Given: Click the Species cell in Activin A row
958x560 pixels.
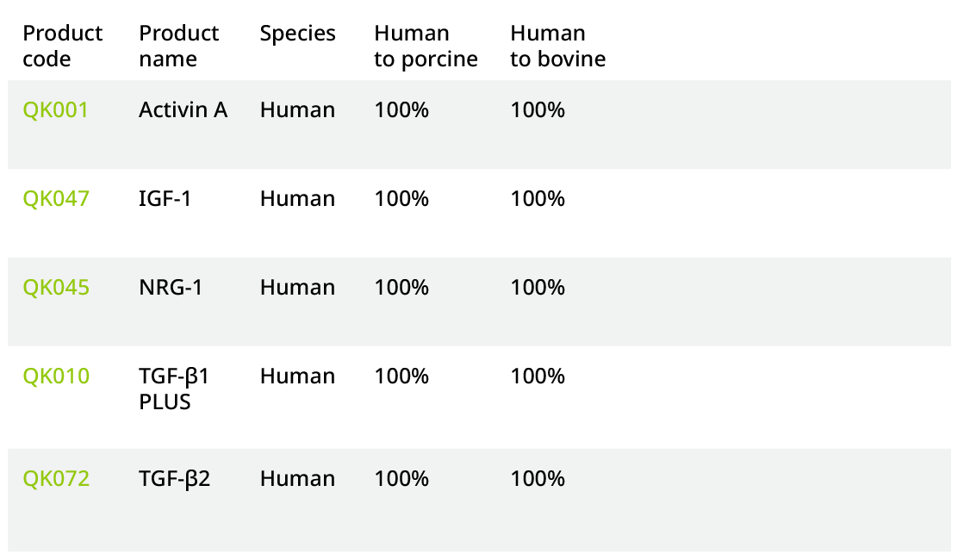Looking at the screenshot, I should pyautogui.click(x=297, y=110).
